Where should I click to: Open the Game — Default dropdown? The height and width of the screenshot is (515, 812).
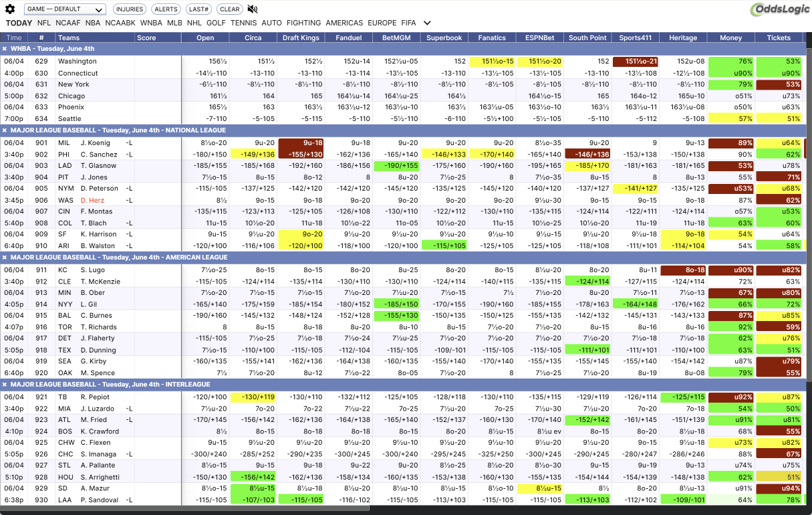(x=65, y=9)
